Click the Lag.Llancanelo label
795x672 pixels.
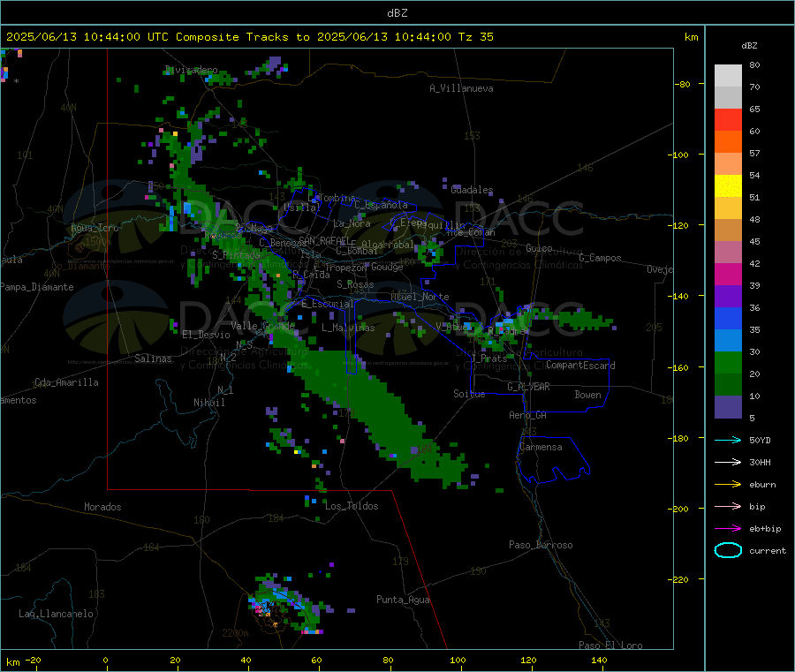coord(56,614)
